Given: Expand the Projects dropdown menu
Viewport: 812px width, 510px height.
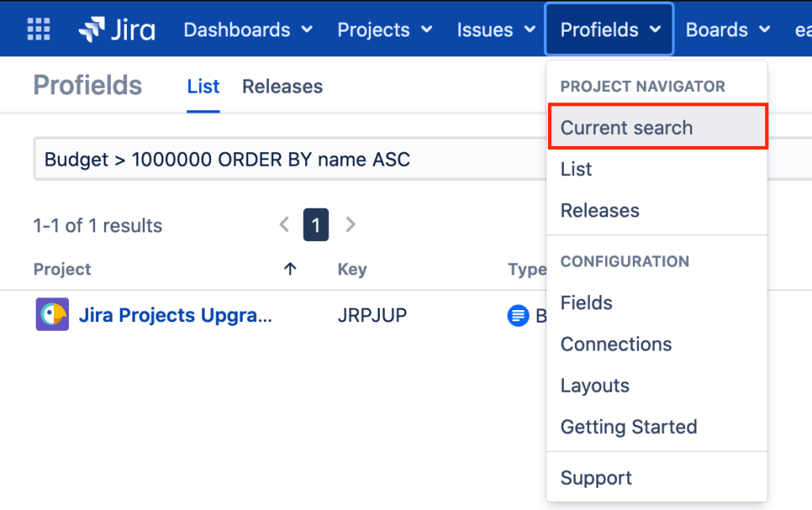Looking at the screenshot, I should [385, 29].
